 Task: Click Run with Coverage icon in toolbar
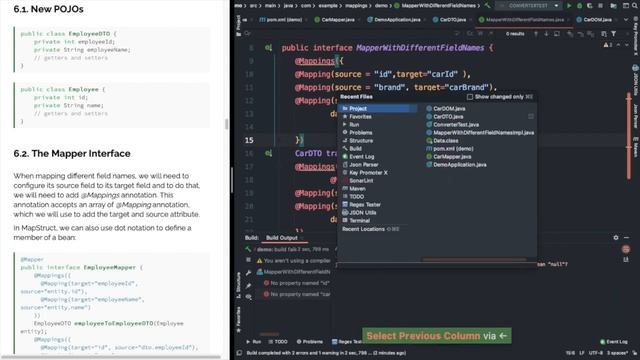pyautogui.click(x=589, y=6)
